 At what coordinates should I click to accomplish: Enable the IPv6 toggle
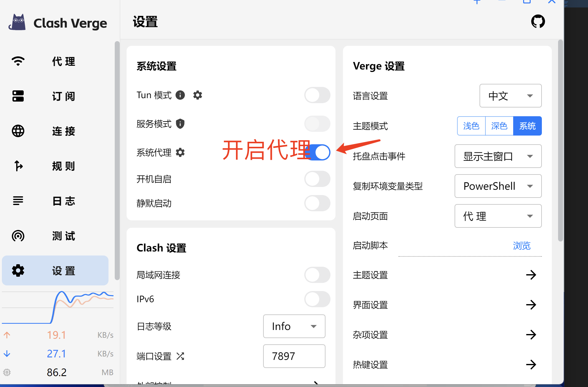(x=317, y=299)
